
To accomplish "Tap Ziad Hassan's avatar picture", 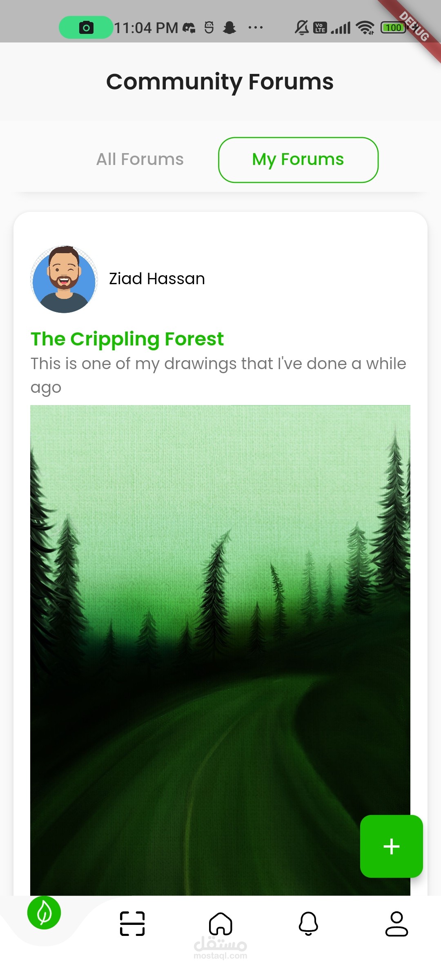I will 64,279.
